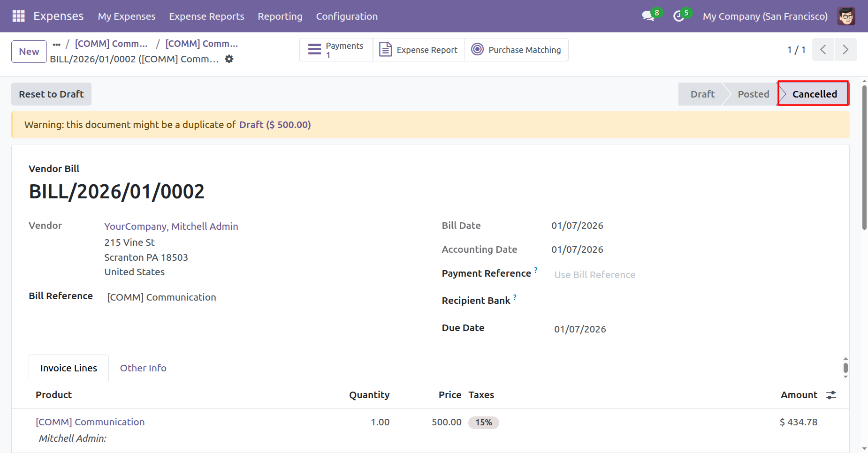This screenshot has height=453, width=868.
Task: Open the Configuration menu
Action: point(346,16)
